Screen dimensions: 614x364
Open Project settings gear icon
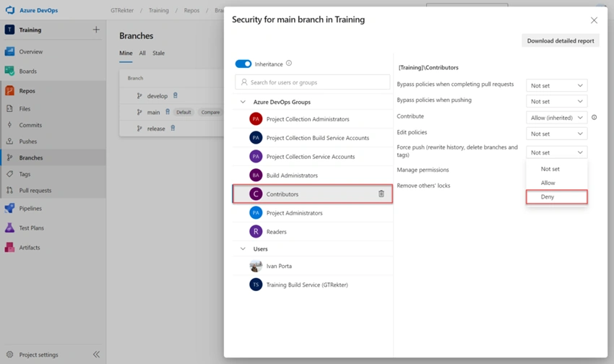point(10,354)
